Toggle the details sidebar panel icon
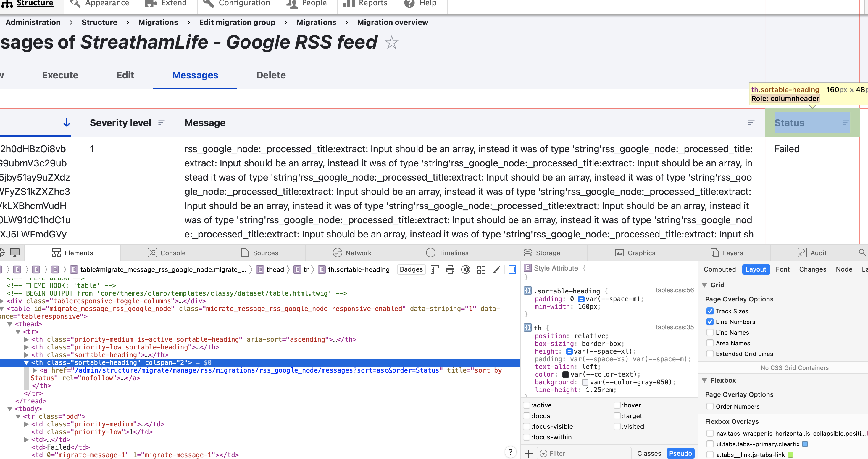This screenshot has width=868, height=459. coord(512,269)
